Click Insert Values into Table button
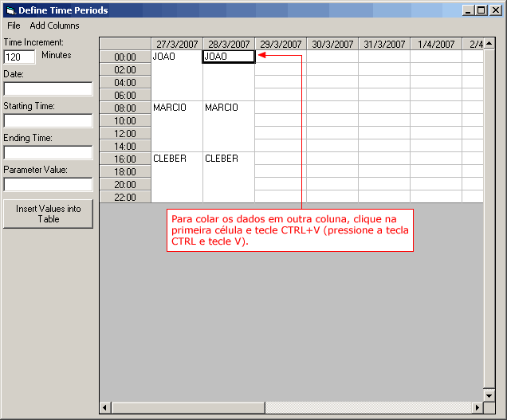 pyautogui.click(x=48, y=214)
